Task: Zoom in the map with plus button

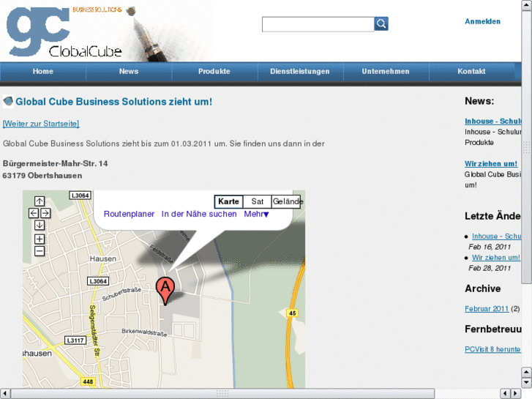Action: 40,239
